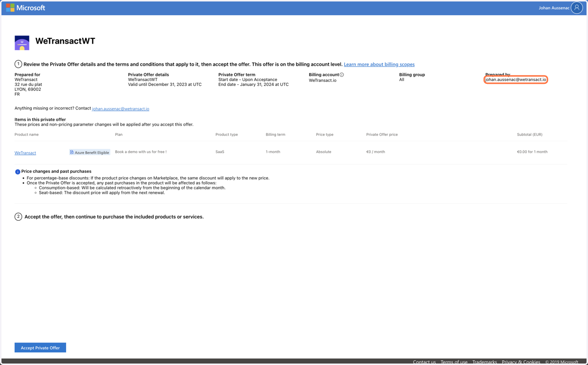Open Contact us footer link
Screen dimensions: 588x365
[x=424, y=362]
